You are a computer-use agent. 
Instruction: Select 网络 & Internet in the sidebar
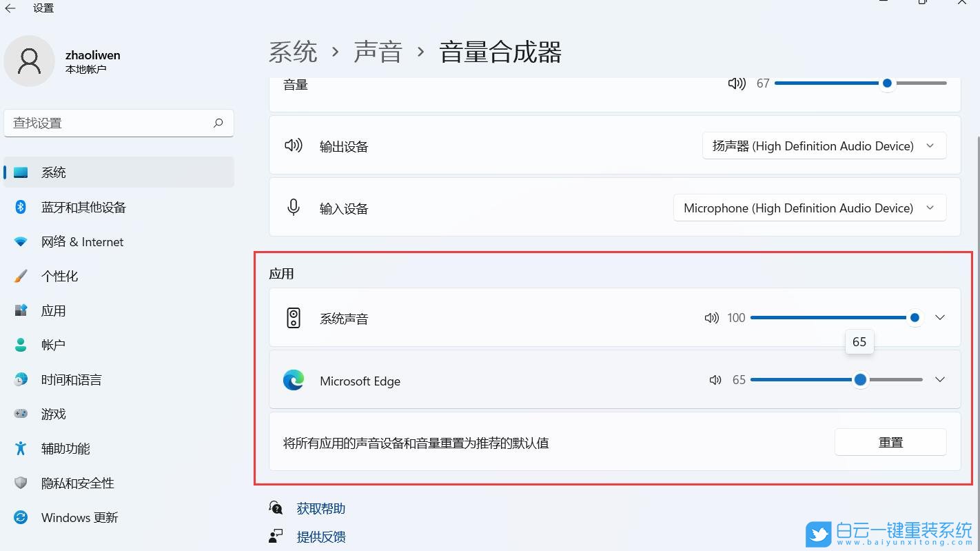[83, 241]
